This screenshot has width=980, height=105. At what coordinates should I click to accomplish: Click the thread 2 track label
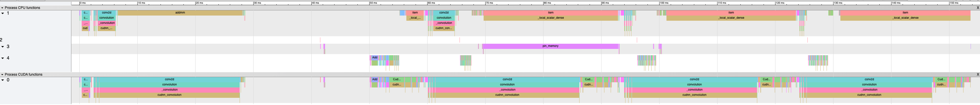(1, 40)
